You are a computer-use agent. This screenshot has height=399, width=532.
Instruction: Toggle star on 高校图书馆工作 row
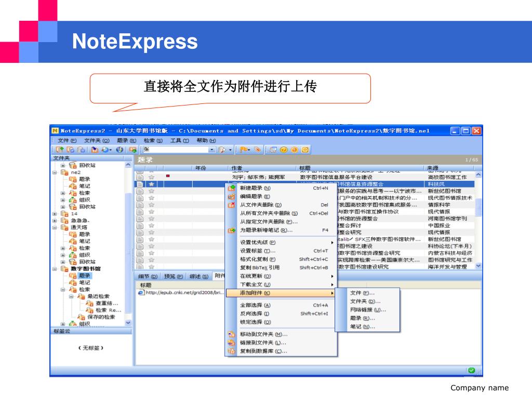[151, 177]
